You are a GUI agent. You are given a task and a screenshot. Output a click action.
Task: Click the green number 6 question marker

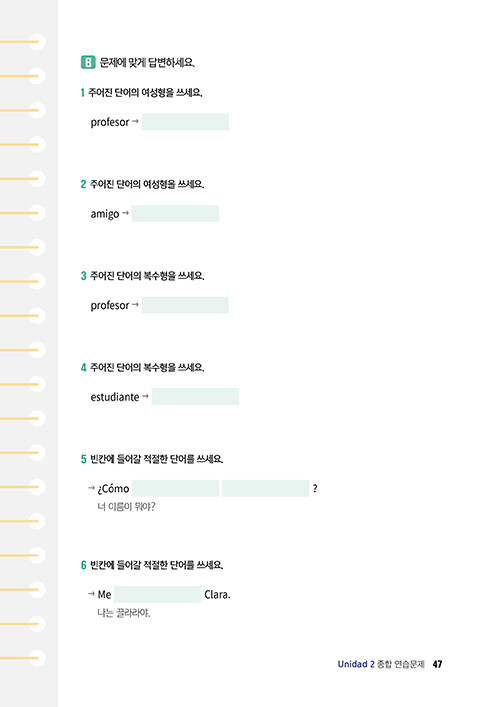pos(83,565)
